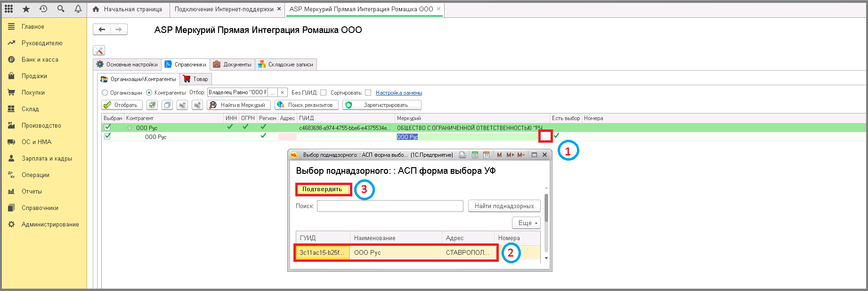
Task: Click the Найти в Меркурий button
Action: coord(239,105)
